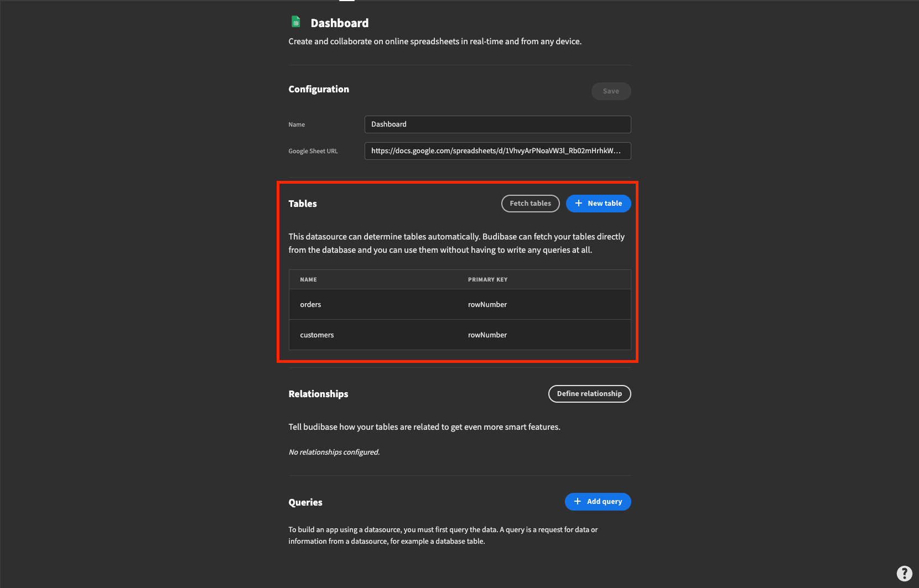
Task: Click the Dashboard page title
Action: pyautogui.click(x=339, y=23)
